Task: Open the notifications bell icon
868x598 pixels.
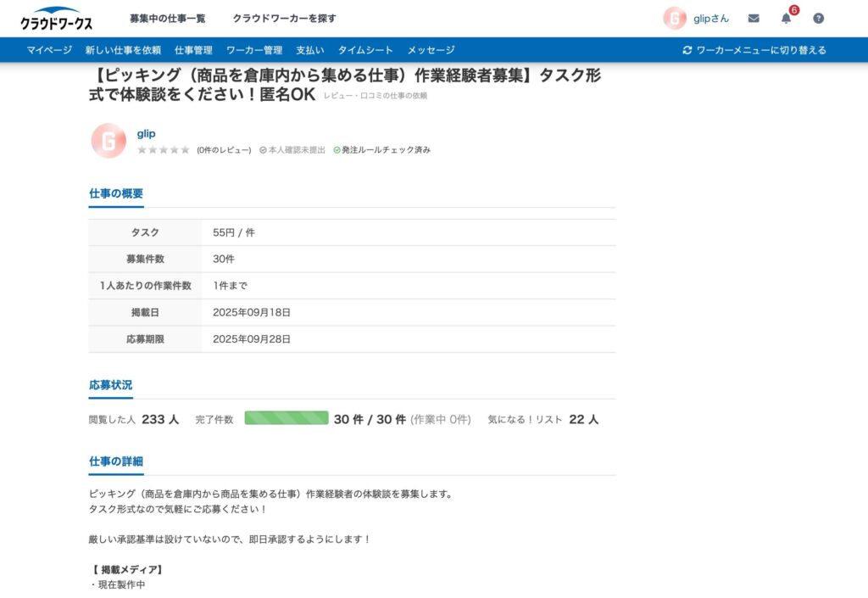Action: click(786, 19)
